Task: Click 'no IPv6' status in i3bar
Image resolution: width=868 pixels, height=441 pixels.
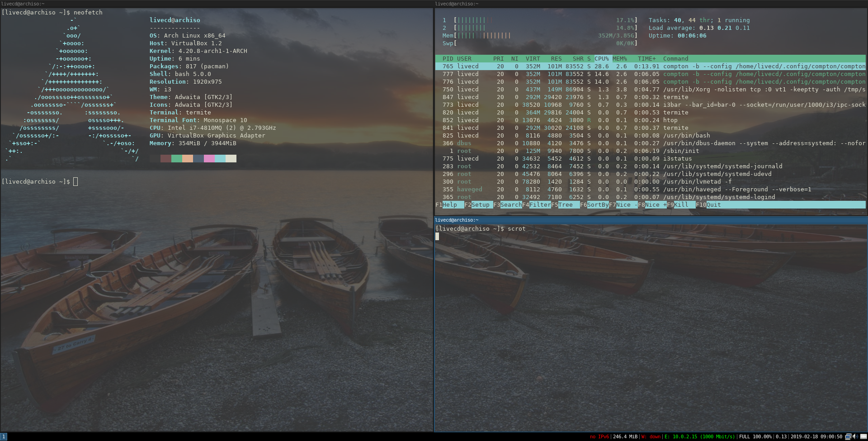Action: (x=599, y=437)
